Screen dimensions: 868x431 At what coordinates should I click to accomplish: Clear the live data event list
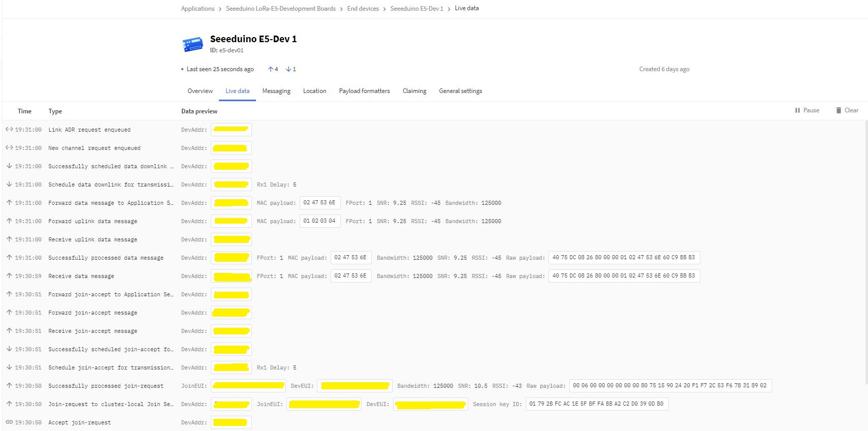(847, 110)
